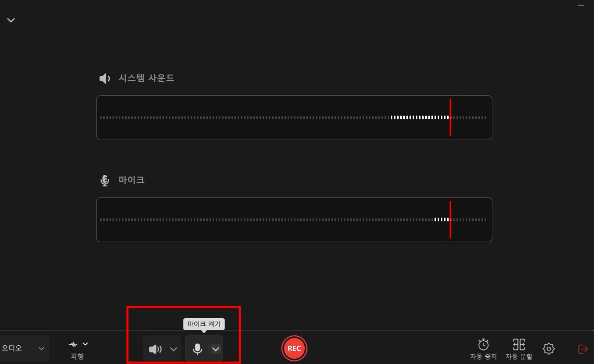Click the 시스템 사운드 speaker icon
Screen dimensions: 594x364
(105, 79)
